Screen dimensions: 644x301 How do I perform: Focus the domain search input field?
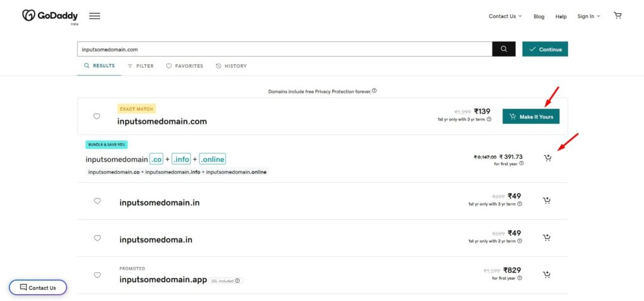(285, 49)
